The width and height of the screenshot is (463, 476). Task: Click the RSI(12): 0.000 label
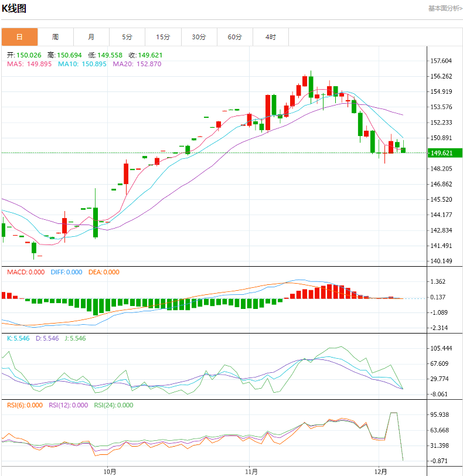click(68, 405)
